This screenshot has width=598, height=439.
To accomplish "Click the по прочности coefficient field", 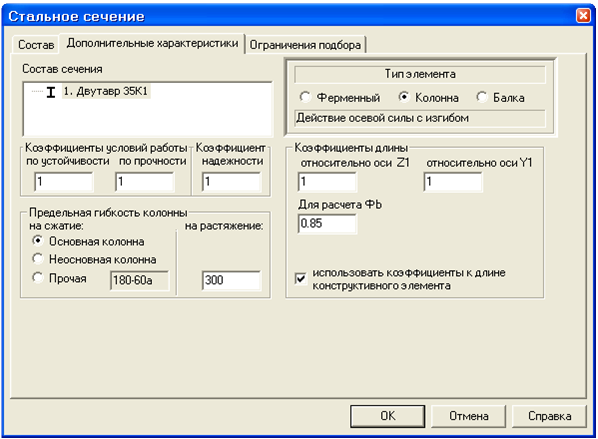I will (145, 182).
